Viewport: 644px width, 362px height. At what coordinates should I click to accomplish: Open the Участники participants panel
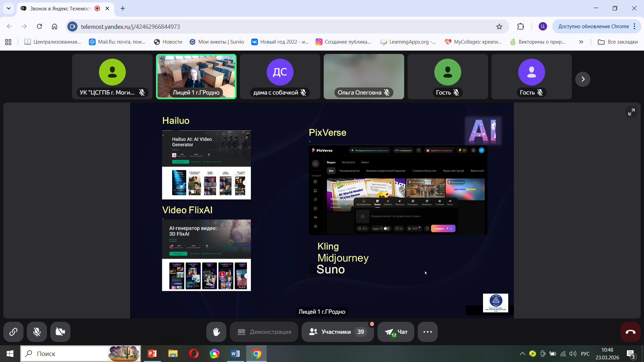337,332
